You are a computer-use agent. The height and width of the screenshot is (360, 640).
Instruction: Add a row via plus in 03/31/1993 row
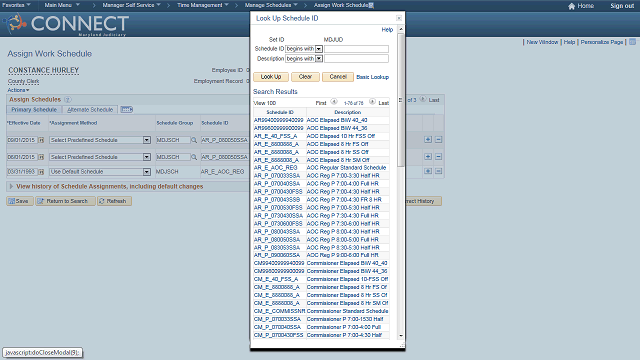point(428,171)
